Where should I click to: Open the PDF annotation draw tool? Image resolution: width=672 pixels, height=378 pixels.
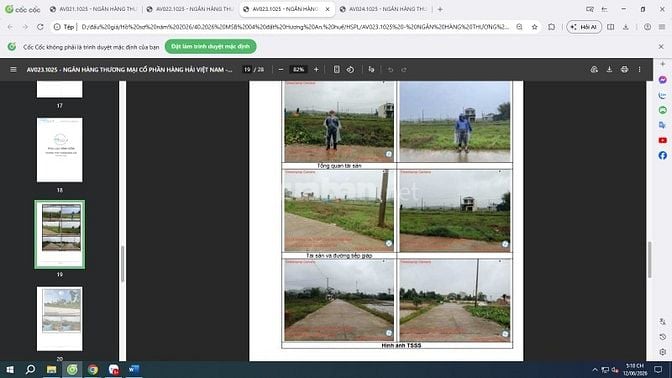point(371,69)
